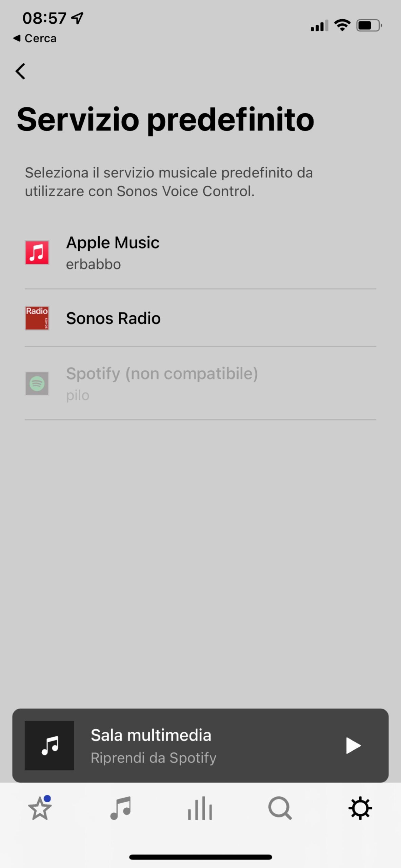Tap the greyed-out Spotify icon
This screenshot has width=401, height=868.
click(37, 383)
